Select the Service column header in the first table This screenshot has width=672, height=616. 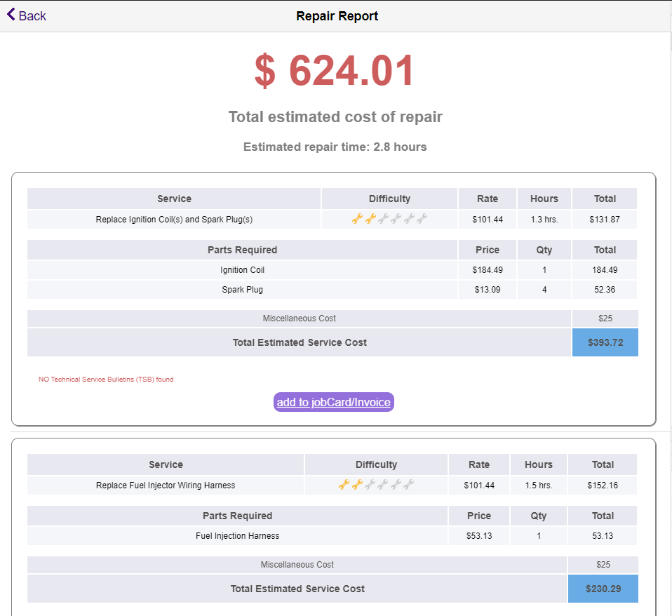tap(174, 199)
